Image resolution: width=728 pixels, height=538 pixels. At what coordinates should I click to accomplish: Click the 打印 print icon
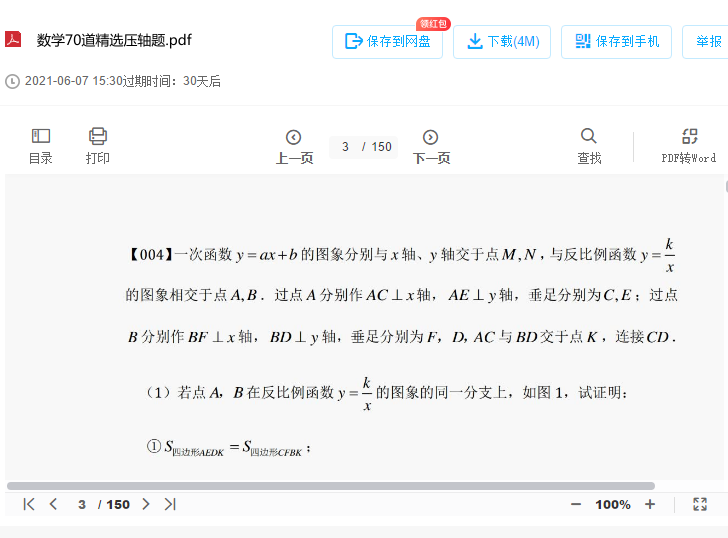(97, 146)
